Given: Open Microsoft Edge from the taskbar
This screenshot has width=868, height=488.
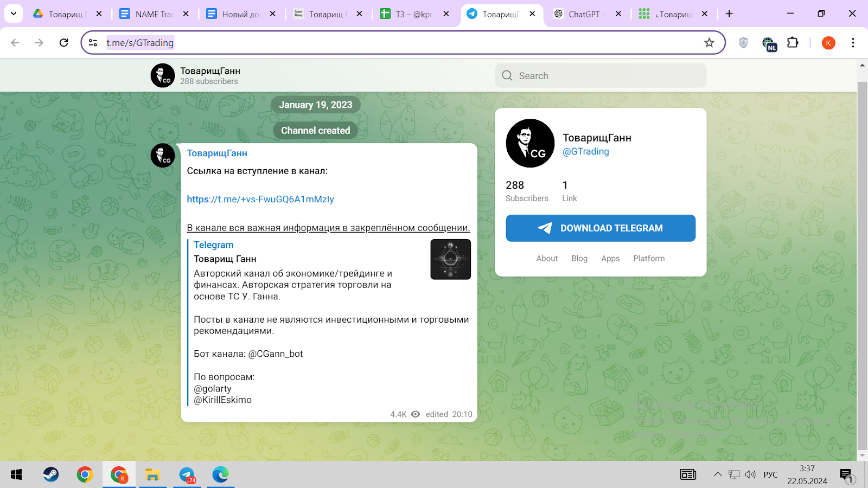Looking at the screenshot, I should click(x=220, y=475).
